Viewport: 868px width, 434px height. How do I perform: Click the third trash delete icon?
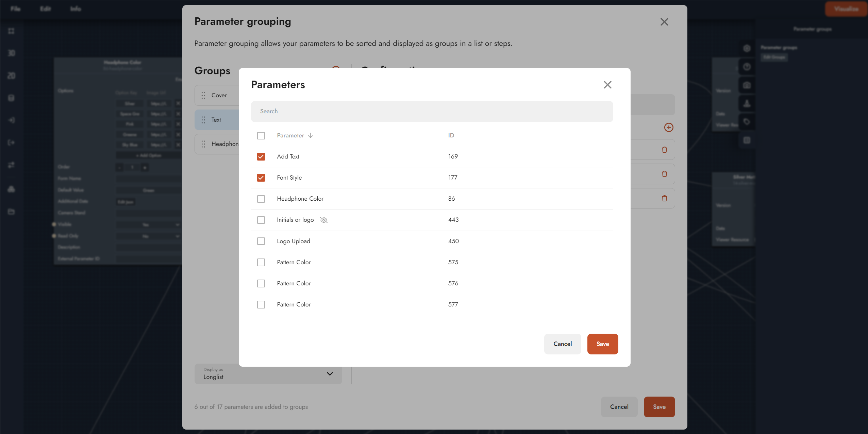(664, 198)
